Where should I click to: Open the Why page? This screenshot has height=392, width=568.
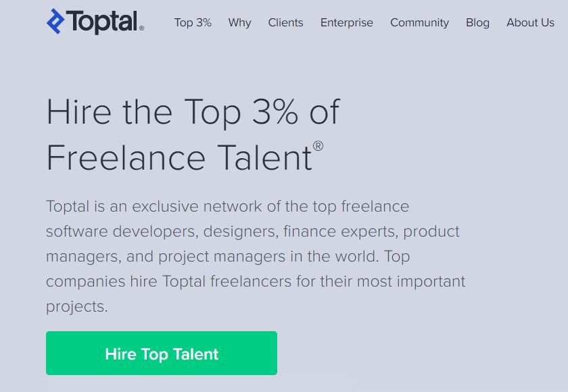pyautogui.click(x=239, y=23)
